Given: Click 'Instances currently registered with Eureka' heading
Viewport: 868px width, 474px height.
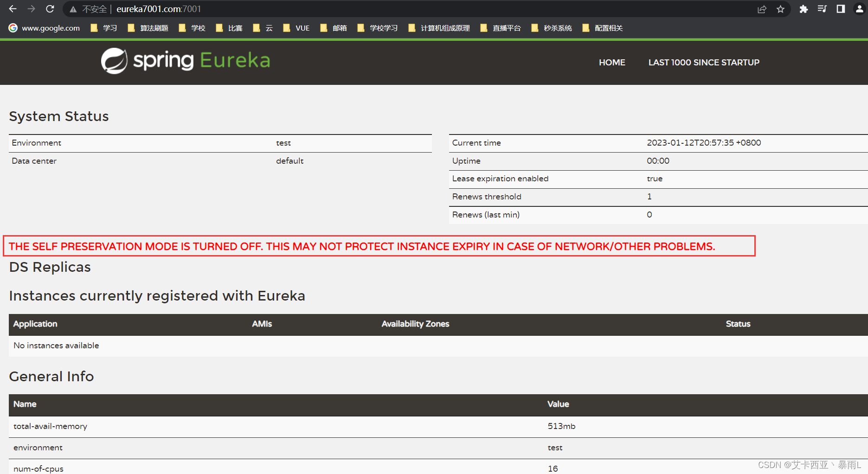Looking at the screenshot, I should [157, 296].
